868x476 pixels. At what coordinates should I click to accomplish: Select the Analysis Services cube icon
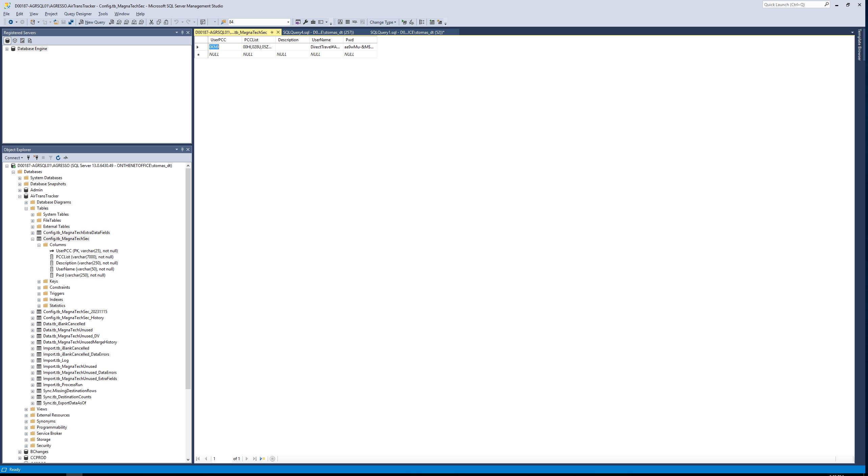point(15,41)
